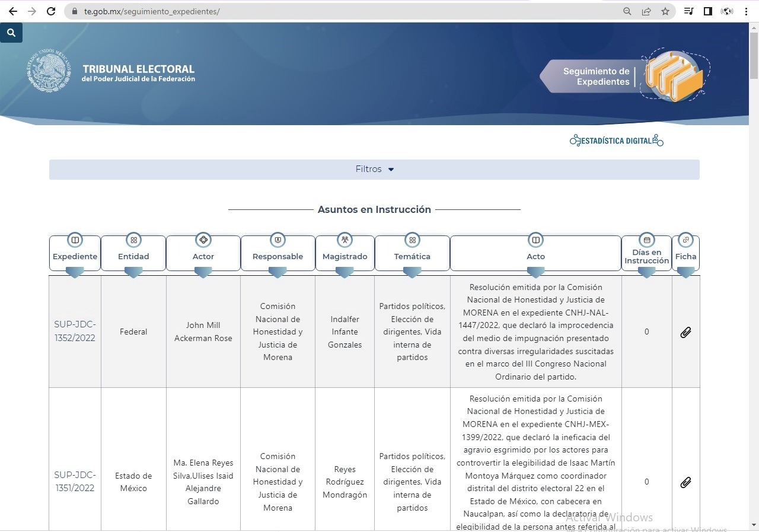Open expediente SUP-JDC-1352/2022
759x532 pixels.
[75, 332]
